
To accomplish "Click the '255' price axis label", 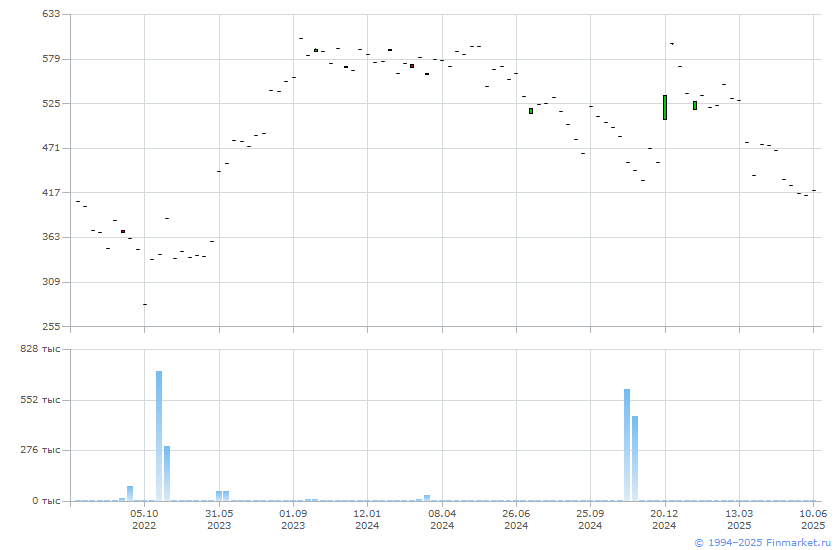I will pos(51,326).
